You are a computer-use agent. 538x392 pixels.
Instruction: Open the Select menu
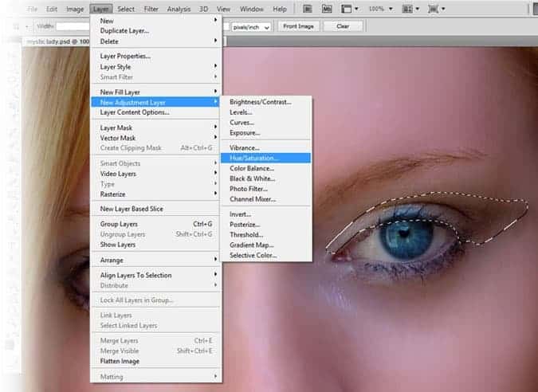pos(126,10)
